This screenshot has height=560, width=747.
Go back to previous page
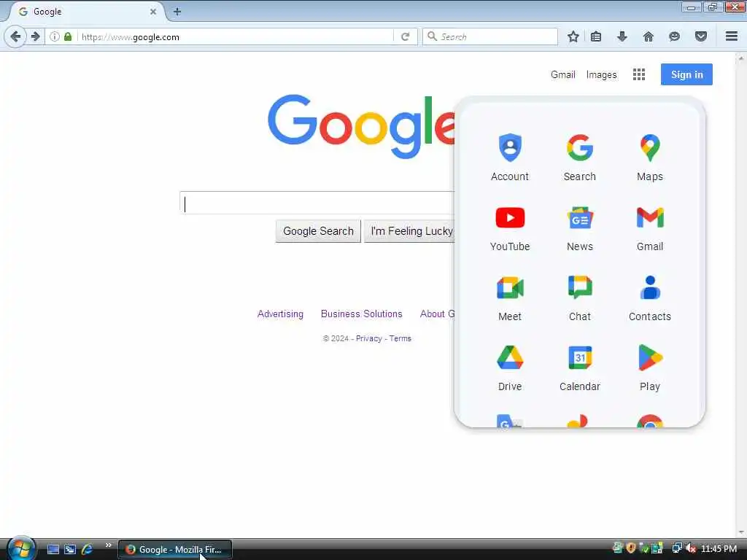click(x=15, y=36)
